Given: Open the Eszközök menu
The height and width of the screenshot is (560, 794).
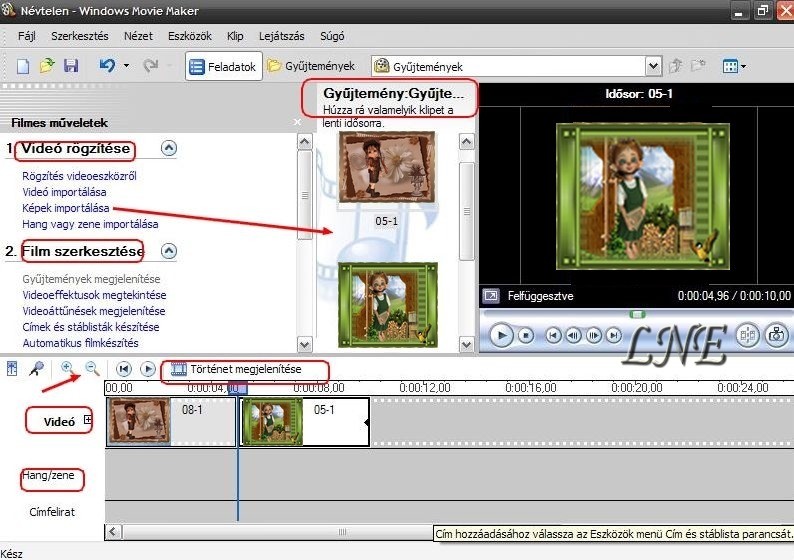Looking at the screenshot, I should tap(190, 36).
